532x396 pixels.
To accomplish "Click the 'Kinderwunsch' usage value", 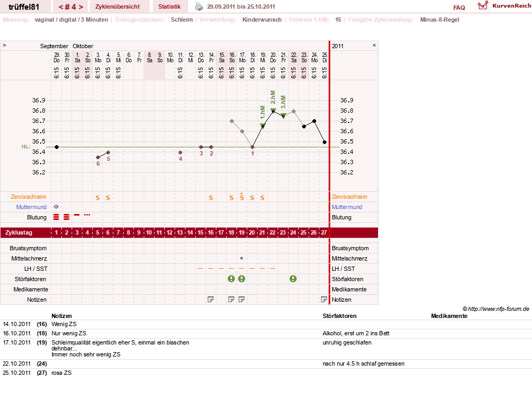I will tap(262, 20).
